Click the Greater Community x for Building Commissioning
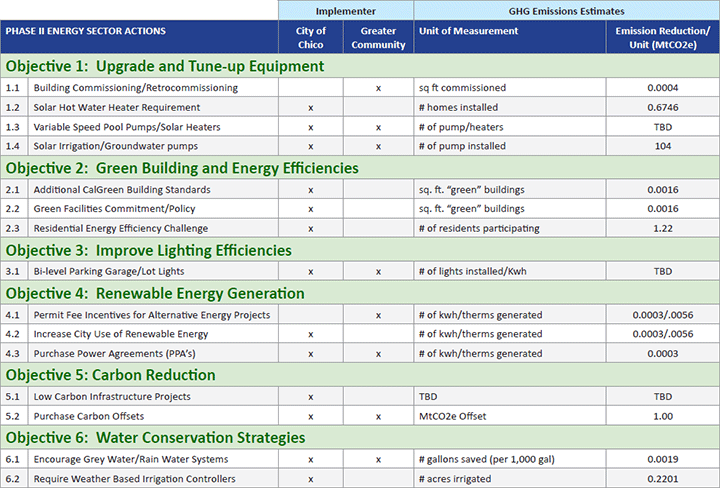The width and height of the screenshot is (720, 488). click(378, 88)
